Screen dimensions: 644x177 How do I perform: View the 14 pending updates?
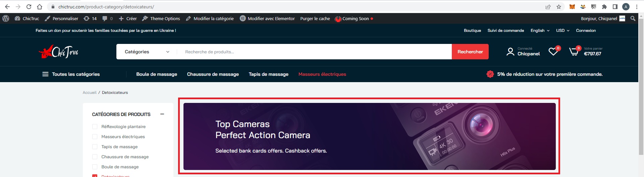point(90,18)
